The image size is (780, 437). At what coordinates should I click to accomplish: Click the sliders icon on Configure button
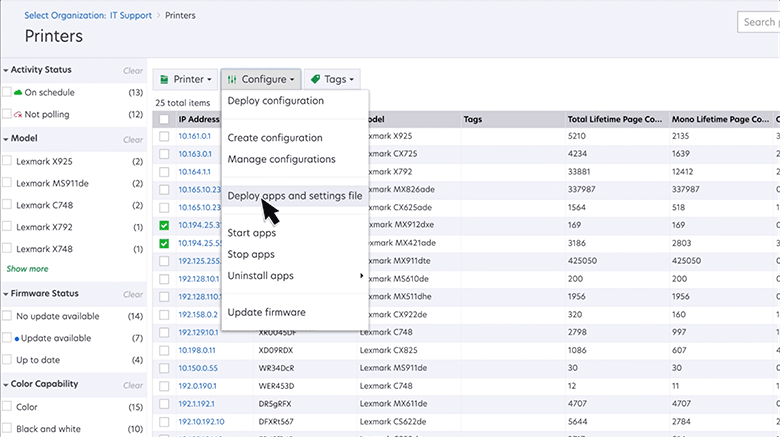point(232,79)
